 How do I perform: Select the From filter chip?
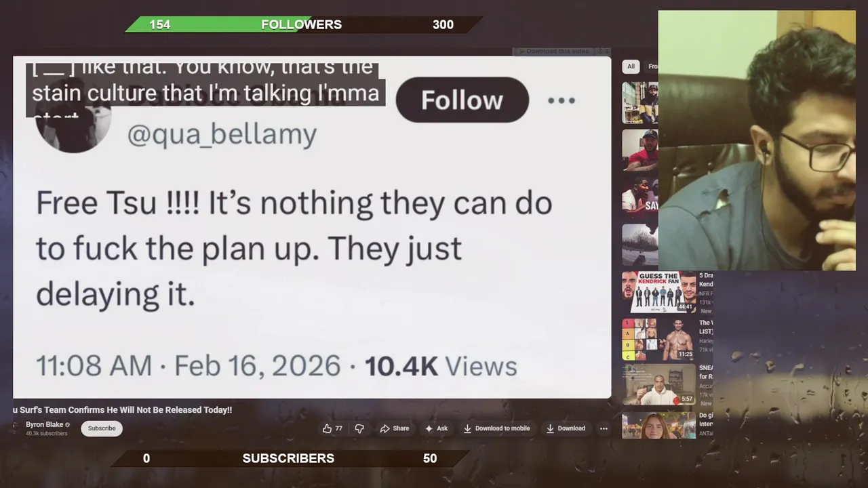652,66
